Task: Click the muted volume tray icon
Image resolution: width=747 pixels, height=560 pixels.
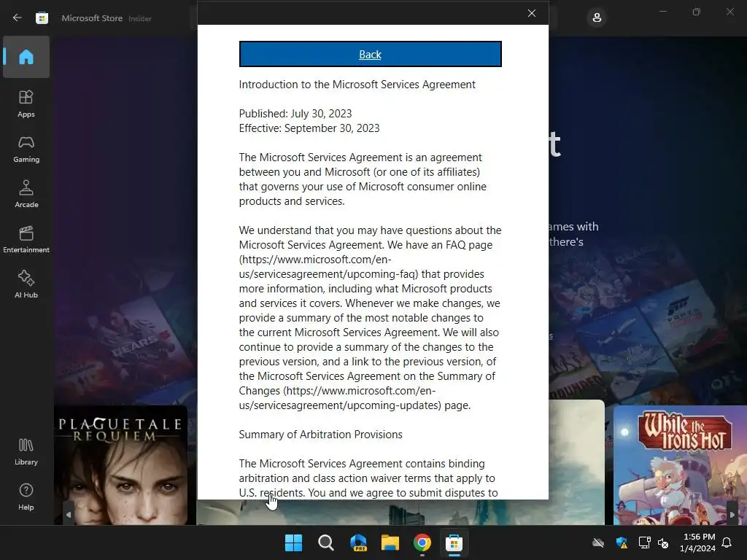Action: tap(663, 542)
